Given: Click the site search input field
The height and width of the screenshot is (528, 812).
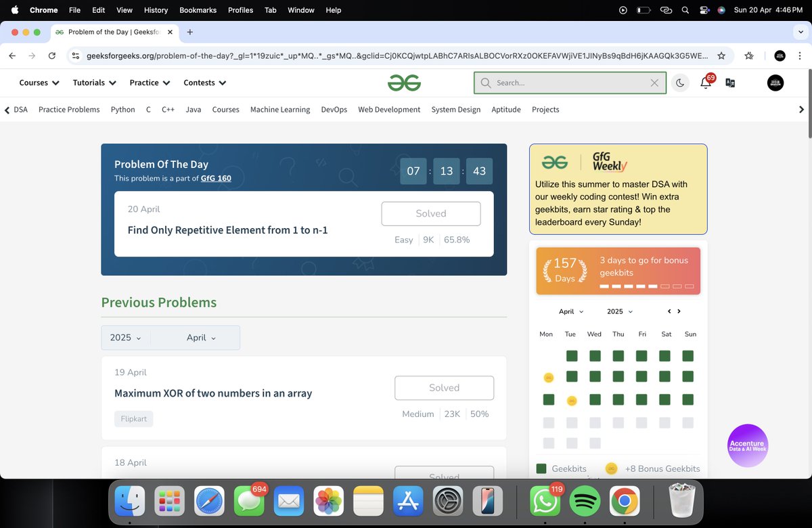Looking at the screenshot, I should click(x=570, y=83).
